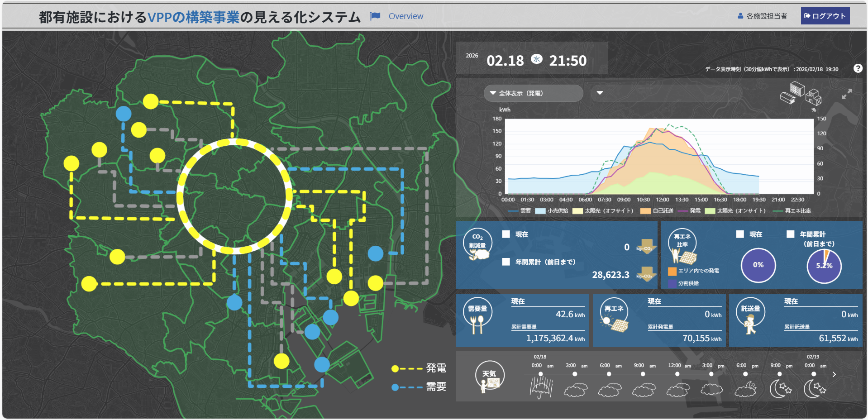This screenshot has width=868, height=420.
Task: Click the CO2削減量 circle icon
Action: (477, 243)
